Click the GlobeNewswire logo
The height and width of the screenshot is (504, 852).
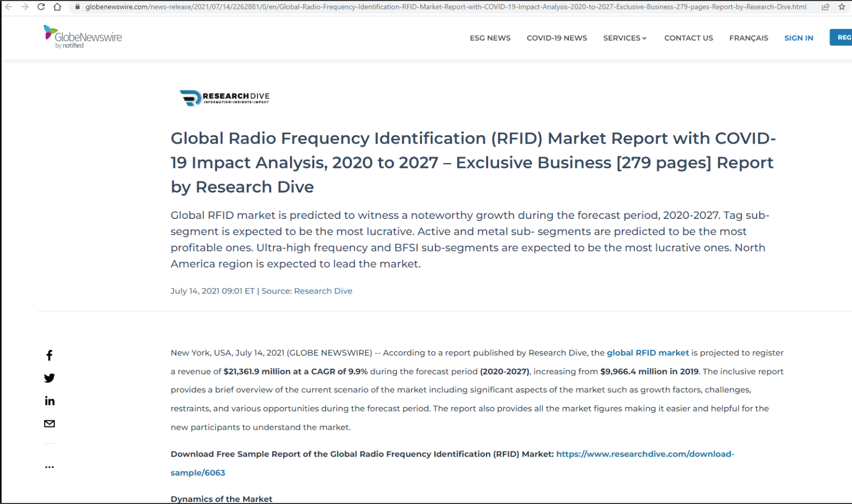point(83,37)
